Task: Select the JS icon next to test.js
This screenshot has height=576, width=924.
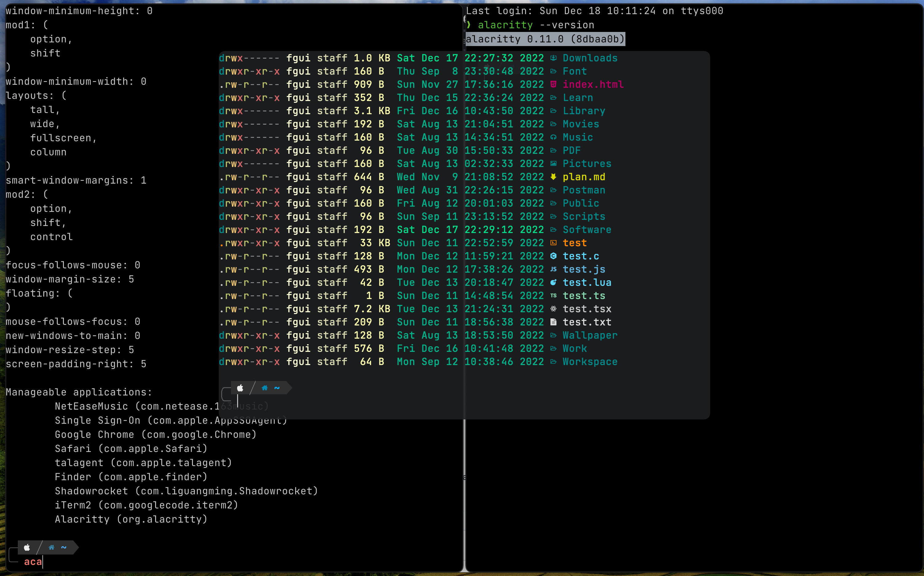Action: pos(554,269)
